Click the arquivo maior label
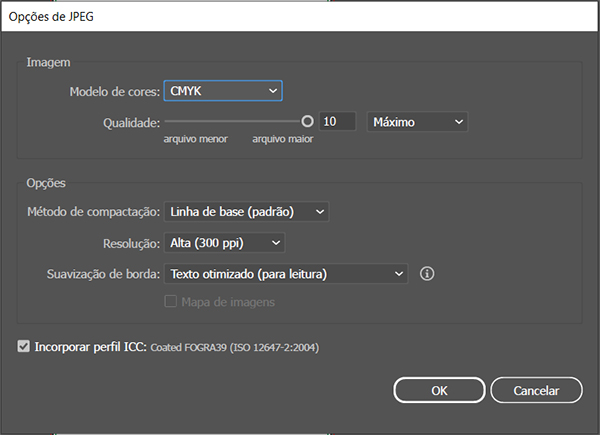The height and width of the screenshot is (435, 600). [283, 140]
